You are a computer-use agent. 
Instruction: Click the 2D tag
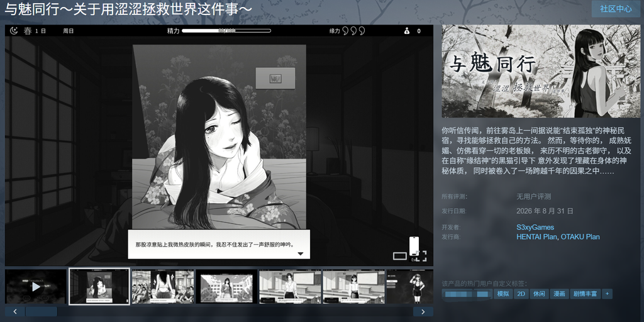click(x=521, y=294)
